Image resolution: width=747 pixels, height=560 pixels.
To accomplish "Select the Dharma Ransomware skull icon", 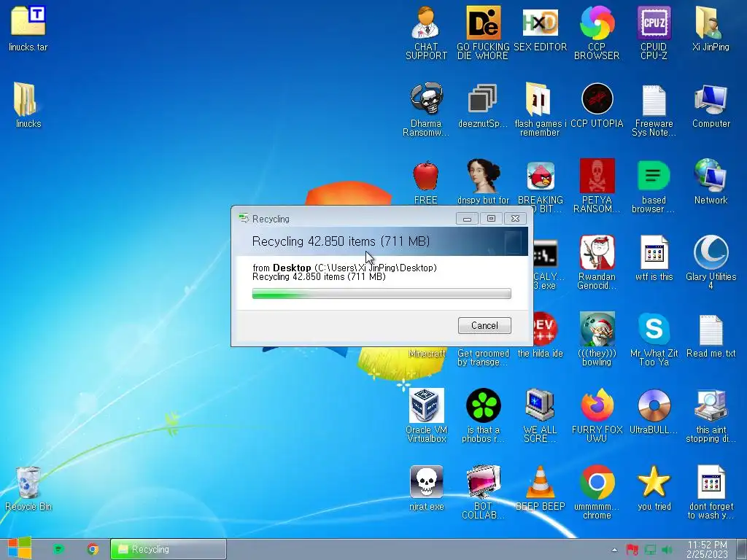I will (x=426, y=109).
